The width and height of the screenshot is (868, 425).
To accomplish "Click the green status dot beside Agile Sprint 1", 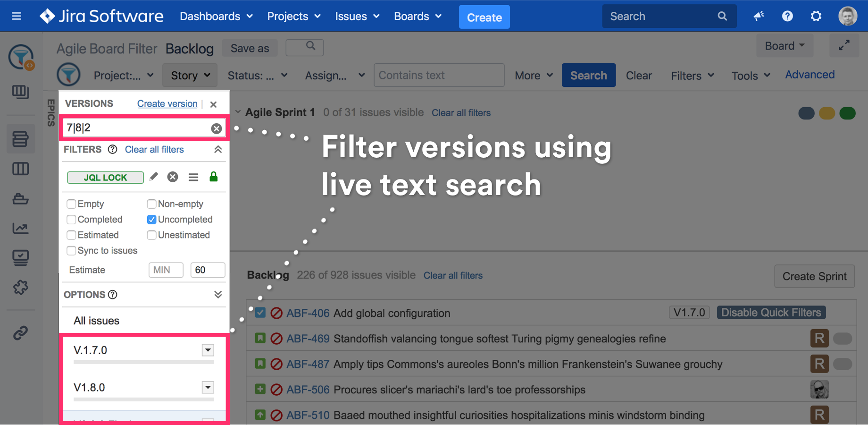I will (847, 113).
